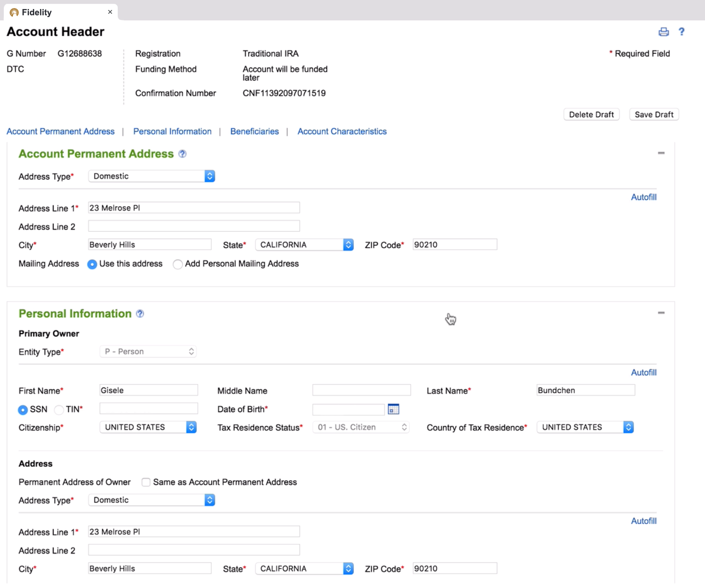Viewport: 705px width, 588px height.
Task: Select Use this address radio button
Action: pyautogui.click(x=92, y=264)
